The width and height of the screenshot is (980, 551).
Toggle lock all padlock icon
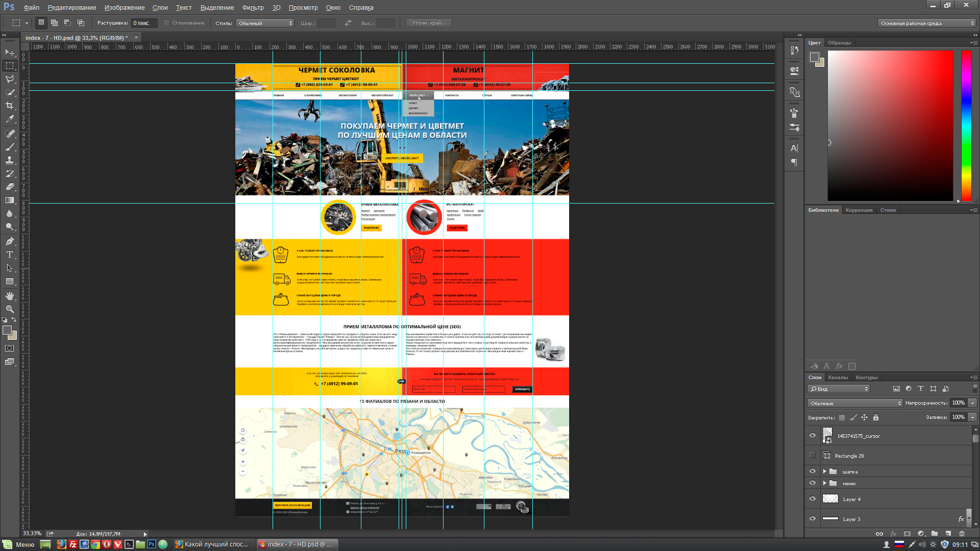(x=876, y=417)
